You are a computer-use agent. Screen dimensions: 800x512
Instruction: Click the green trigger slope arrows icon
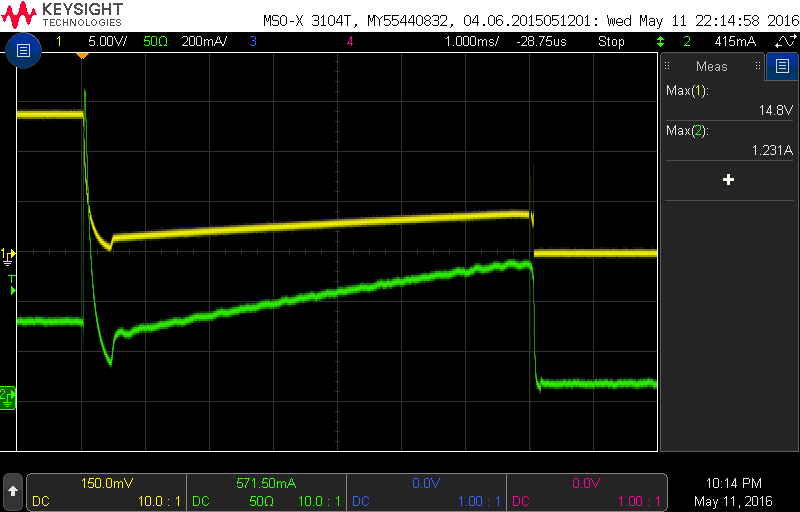point(661,41)
